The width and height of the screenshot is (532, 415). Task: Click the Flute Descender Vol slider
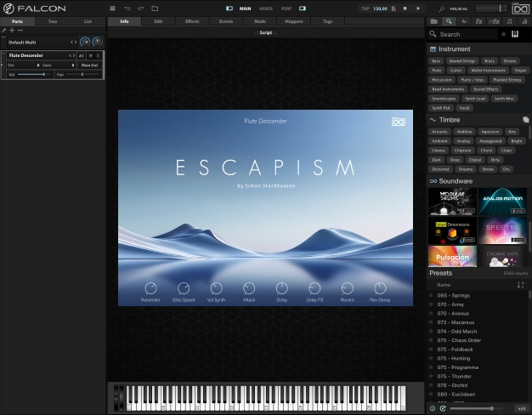[32, 75]
